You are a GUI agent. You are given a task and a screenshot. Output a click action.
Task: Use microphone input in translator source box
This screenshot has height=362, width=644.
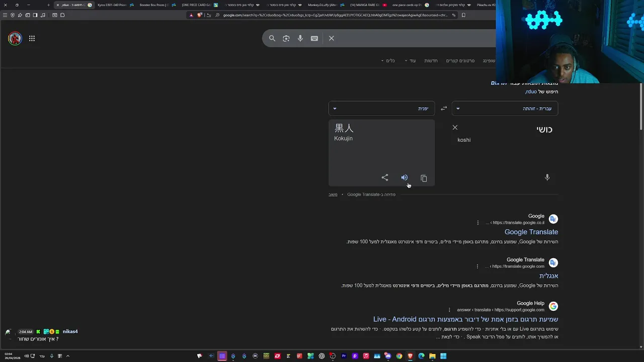click(x=547, y=177)
